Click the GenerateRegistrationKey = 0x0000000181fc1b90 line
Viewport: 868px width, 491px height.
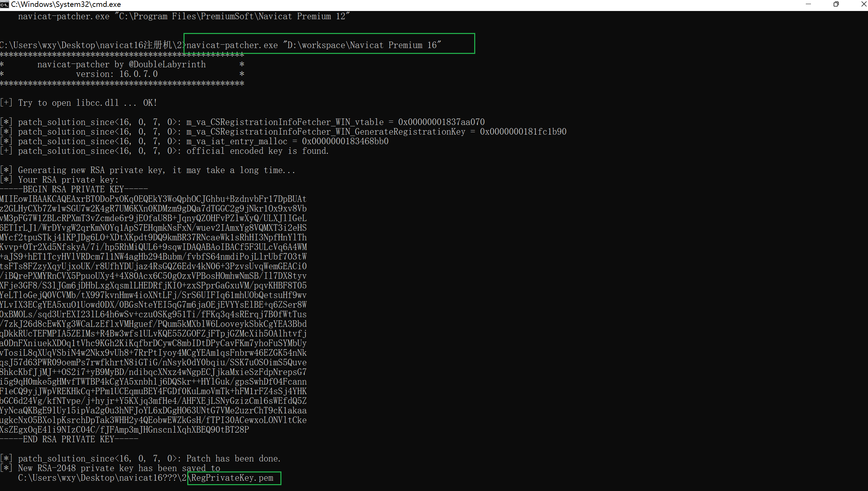point(283,132)
